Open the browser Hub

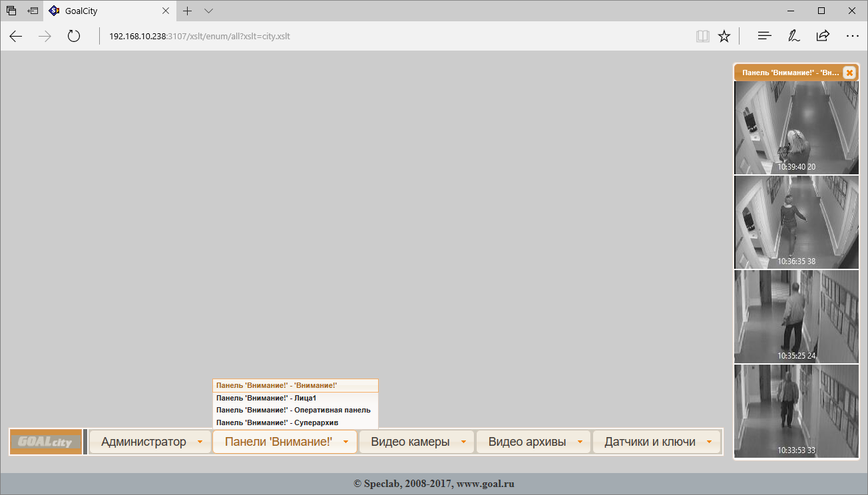[764, 36]
